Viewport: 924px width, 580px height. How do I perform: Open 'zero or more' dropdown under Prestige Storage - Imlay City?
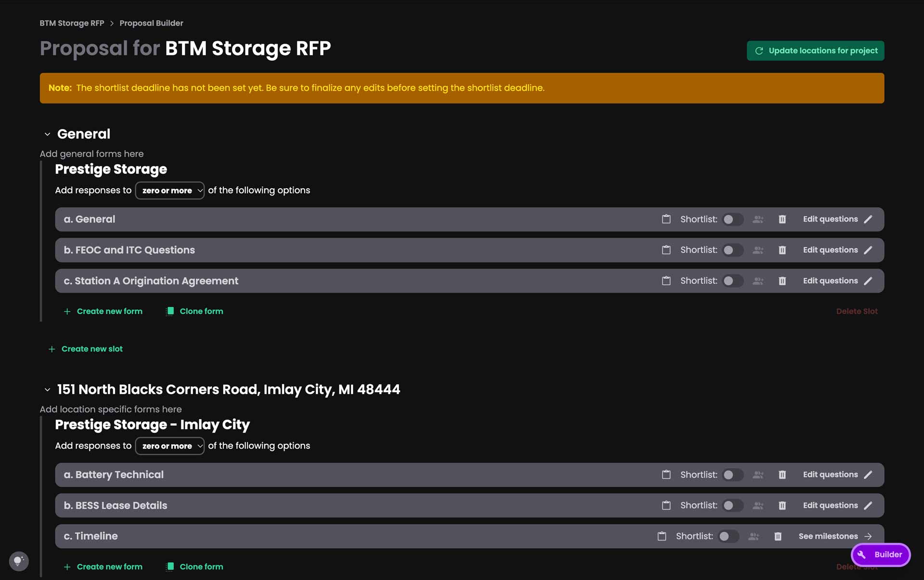pos(170,446)
